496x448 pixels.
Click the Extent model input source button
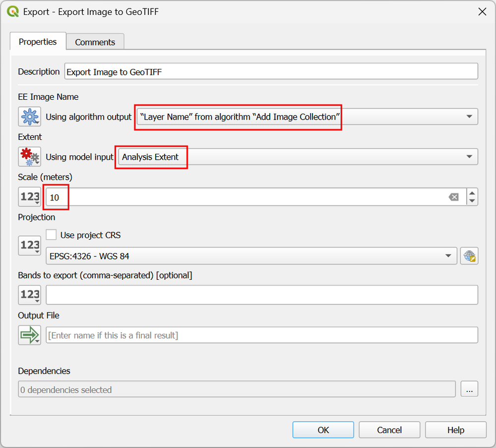29,157
